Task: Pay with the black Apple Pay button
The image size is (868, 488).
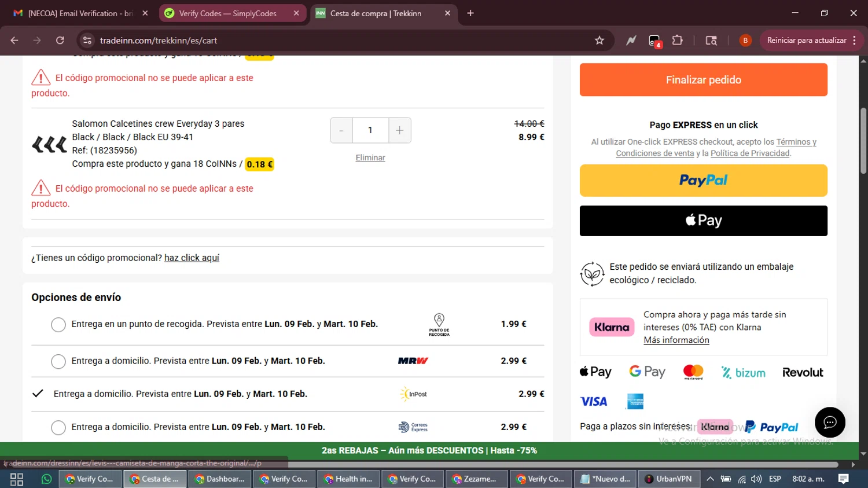Action: (x=703, y=221)
